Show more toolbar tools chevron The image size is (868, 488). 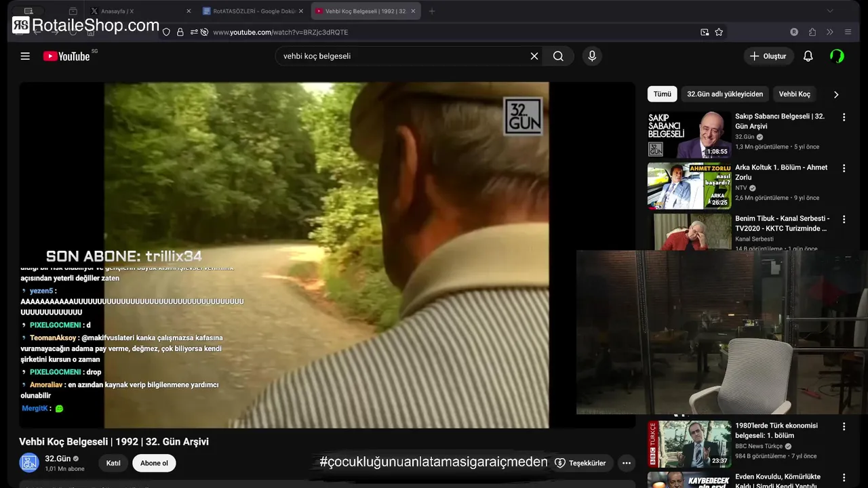[x=829, y=32]
